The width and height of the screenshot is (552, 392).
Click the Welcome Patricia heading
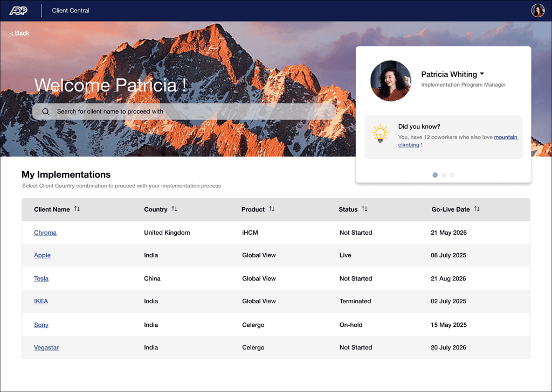click(x=110, y=85)
